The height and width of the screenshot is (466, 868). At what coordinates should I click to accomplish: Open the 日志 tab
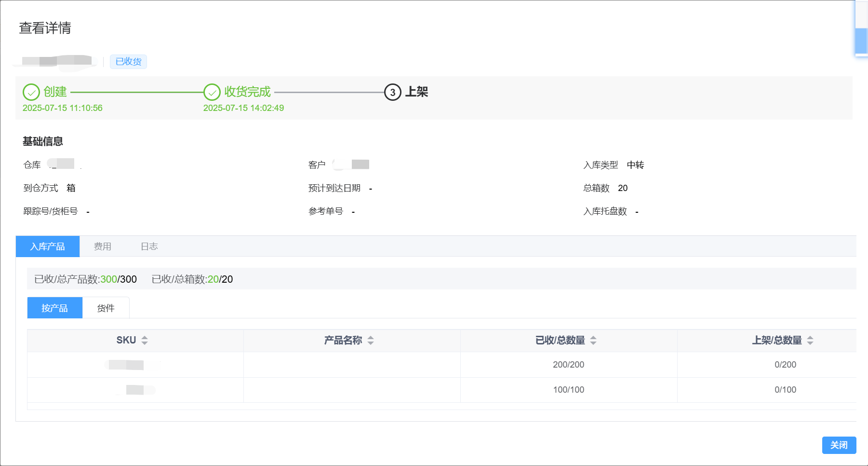click(x=149, y=246)
